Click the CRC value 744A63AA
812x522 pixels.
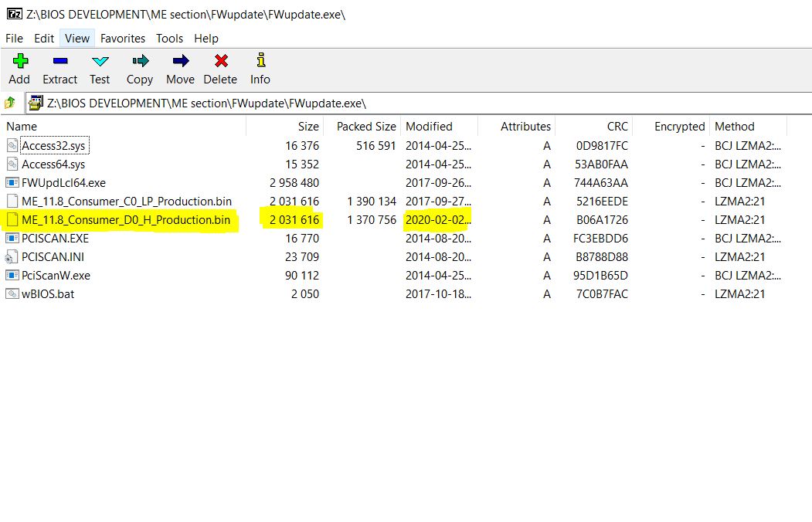click(601, 182)
